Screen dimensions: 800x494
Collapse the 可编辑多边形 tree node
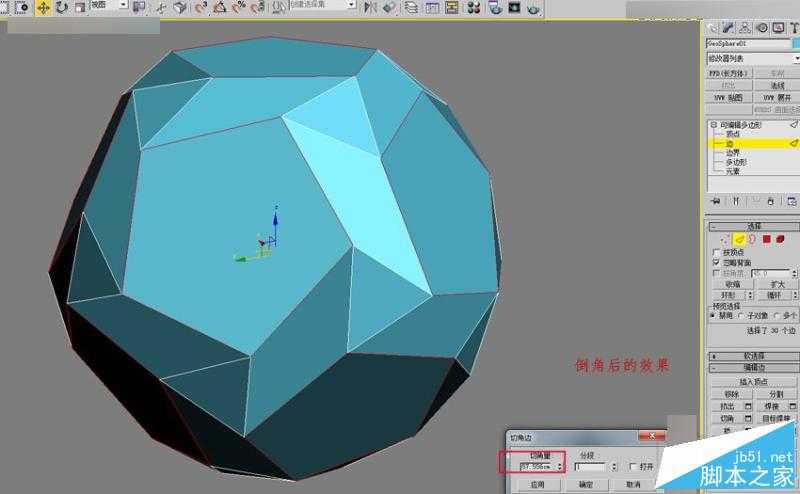[x=714, y=125]
